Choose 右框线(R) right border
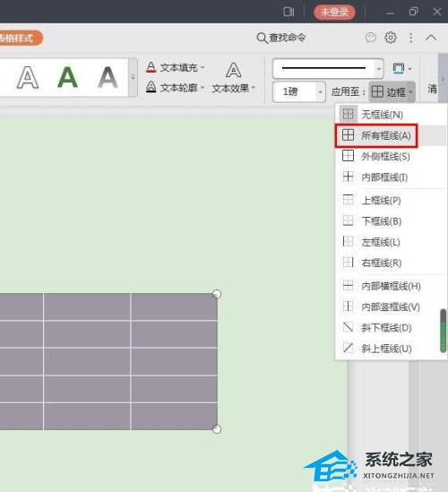Viewport: 448px width, 492px height. pos(391,263)
